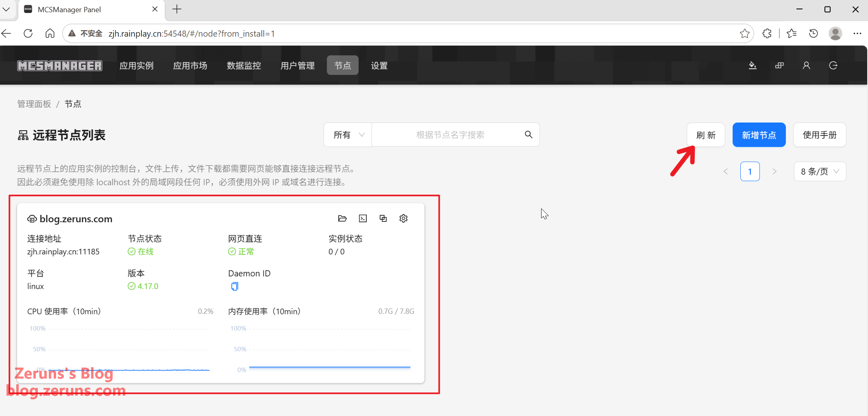Screen dimensions: 868x416
Task: Click the MCSManager logo
Action: (60, 66)
